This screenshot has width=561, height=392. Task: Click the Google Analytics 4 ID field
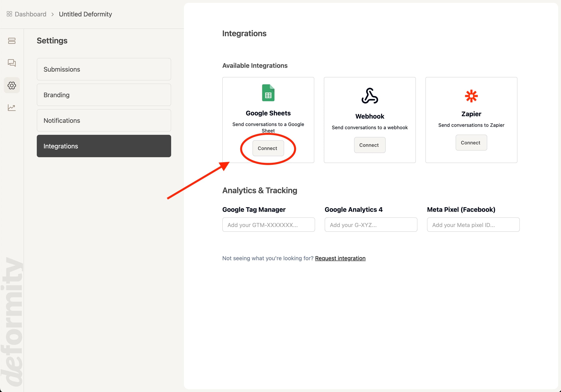[371, 225]
